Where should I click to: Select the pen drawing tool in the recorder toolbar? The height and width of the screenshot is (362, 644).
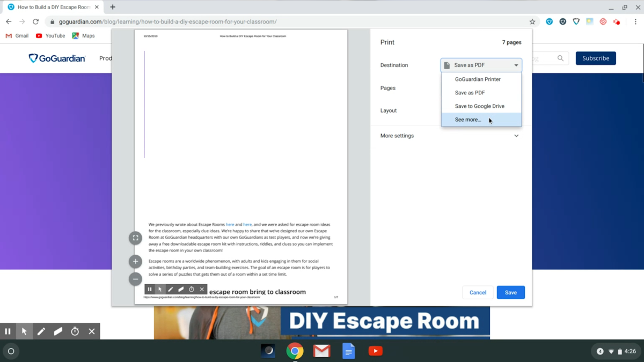41,331
